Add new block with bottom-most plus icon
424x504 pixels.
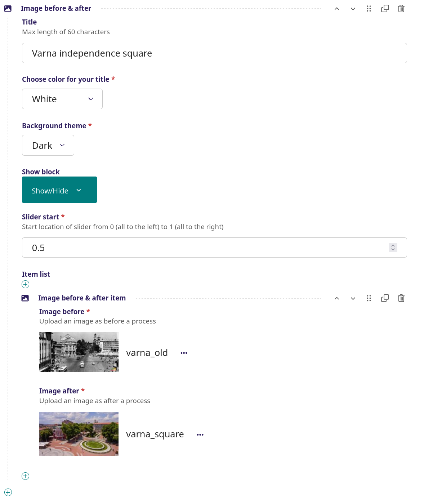(x=8, y=492)
